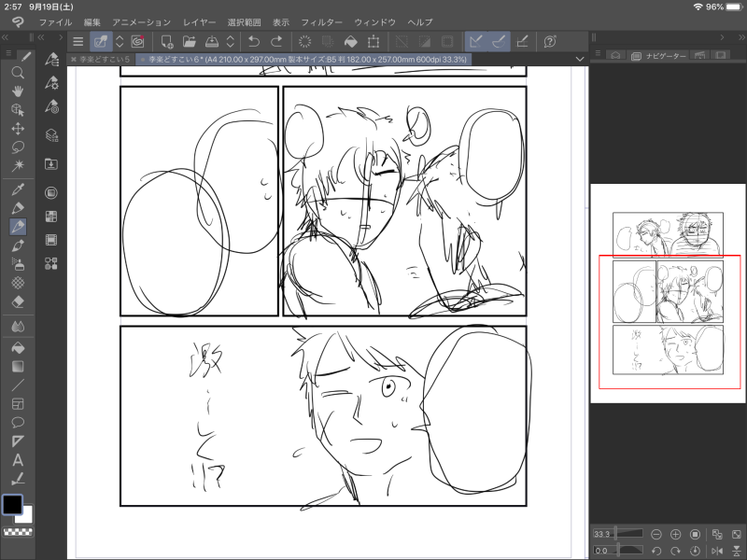The height and width of the screenshot is (560, 747).
Task: Select the Blend color mixing tool
Action: (18, 327)
